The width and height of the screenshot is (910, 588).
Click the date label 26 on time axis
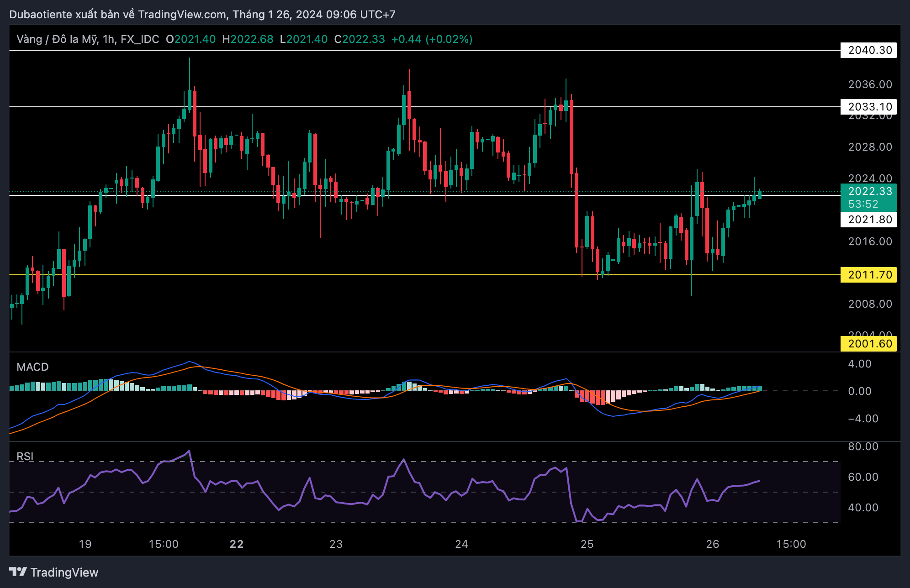click(713, 544)
